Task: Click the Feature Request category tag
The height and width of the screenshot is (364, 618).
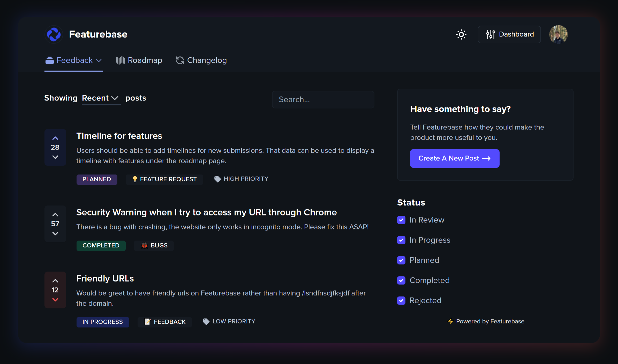Action: (164, 179)
